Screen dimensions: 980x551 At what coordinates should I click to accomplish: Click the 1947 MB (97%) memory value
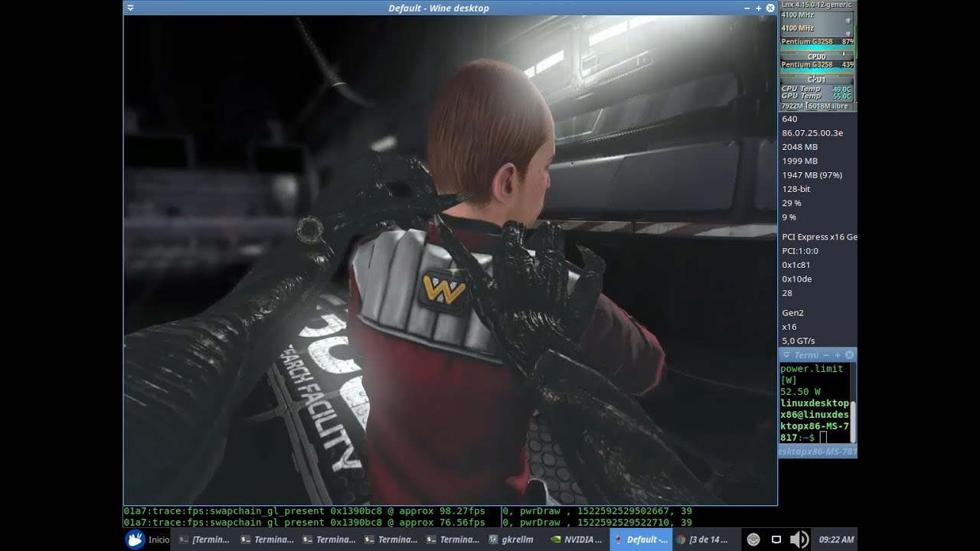(x=812, y=175)
